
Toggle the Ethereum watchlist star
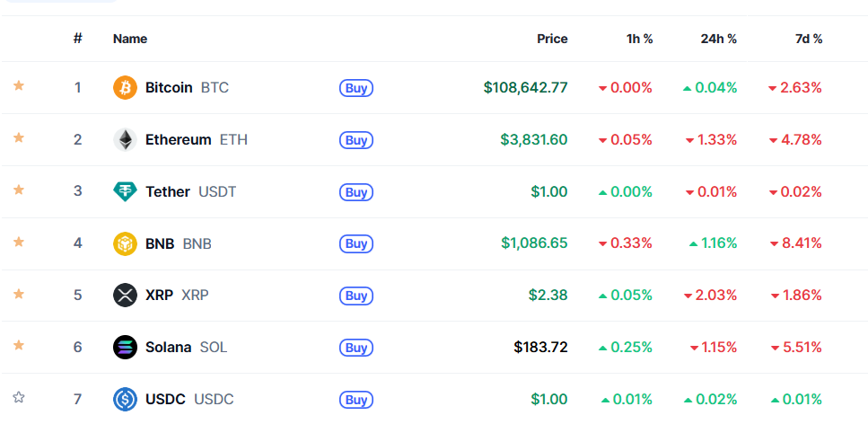click(x=19, y=137)
